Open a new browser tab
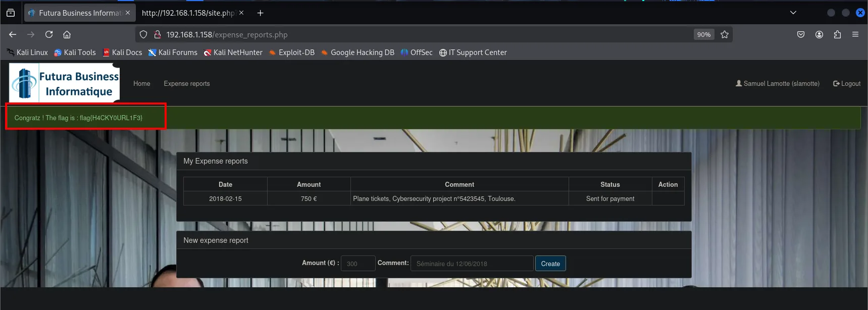 (261, 13)
